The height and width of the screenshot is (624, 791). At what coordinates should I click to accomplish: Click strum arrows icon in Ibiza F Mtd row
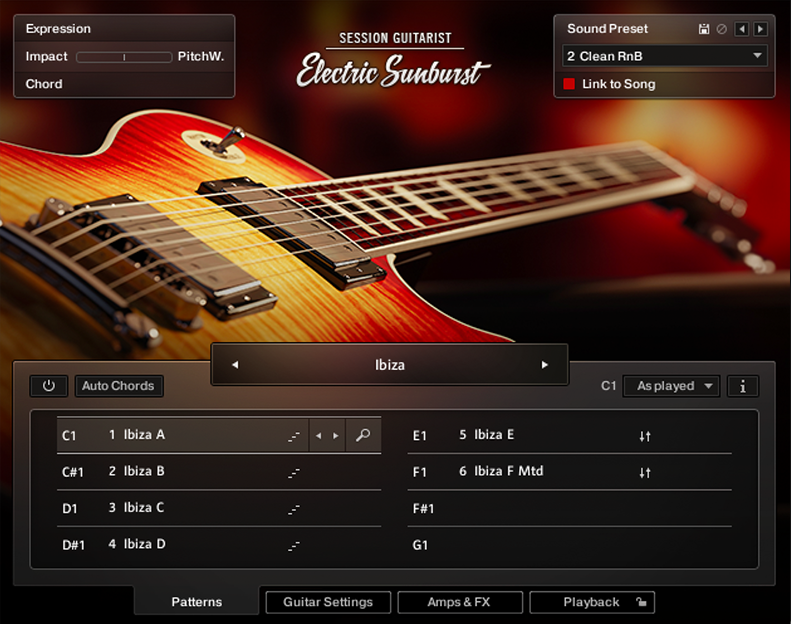coord(645,473)
